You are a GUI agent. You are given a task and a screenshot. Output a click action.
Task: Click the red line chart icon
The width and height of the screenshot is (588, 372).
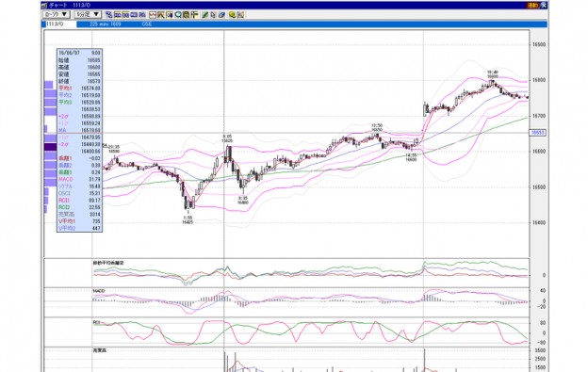[x=153, y=15]
